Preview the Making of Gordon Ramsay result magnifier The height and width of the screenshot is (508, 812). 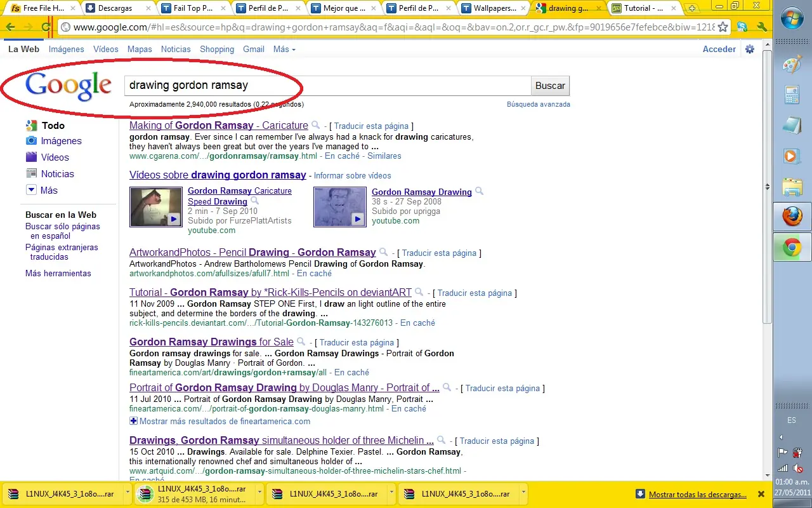pos(316,125)
